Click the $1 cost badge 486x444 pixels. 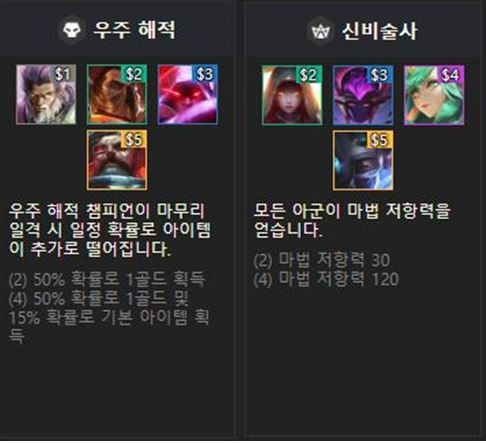pyautogui.click(x=63, y=74)
